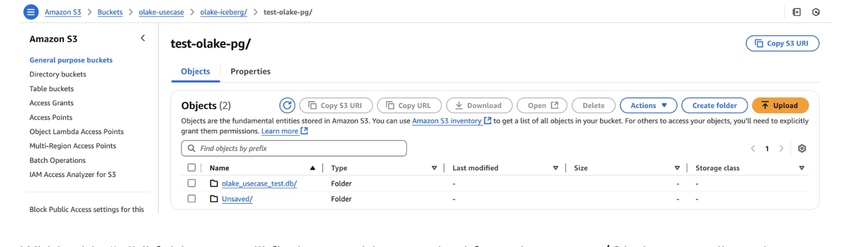
Task: Expand the Actions dropdown
Action: 648,105
